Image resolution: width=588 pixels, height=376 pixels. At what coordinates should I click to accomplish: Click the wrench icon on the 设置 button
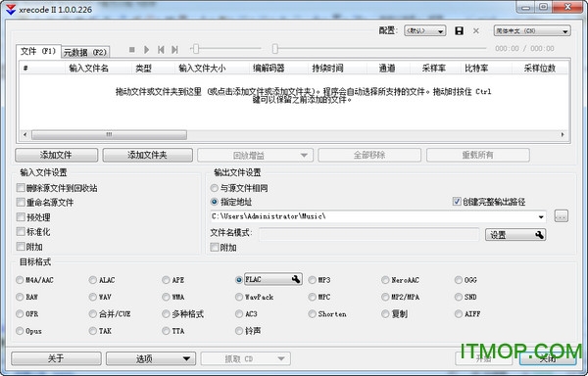(x=539, y=235)
